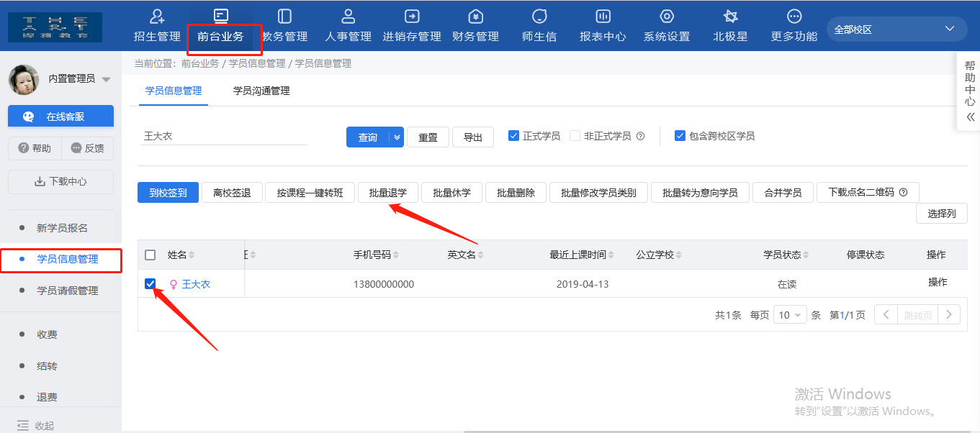The height and width of the screenshot is (433, 980).
Task: Click the 查询 search button
Action: [368, 137]
